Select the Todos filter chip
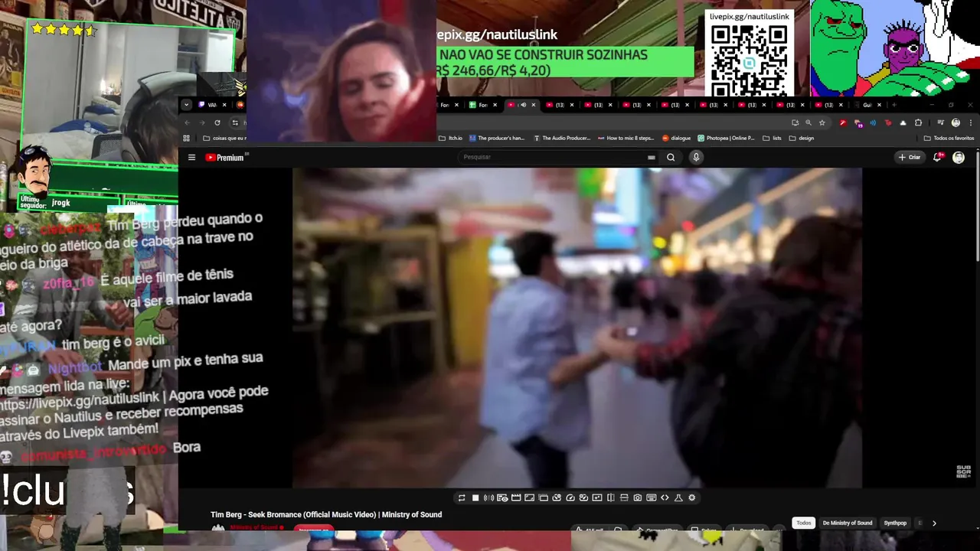This screenshot has height=551, width=980. coord(803,523)
